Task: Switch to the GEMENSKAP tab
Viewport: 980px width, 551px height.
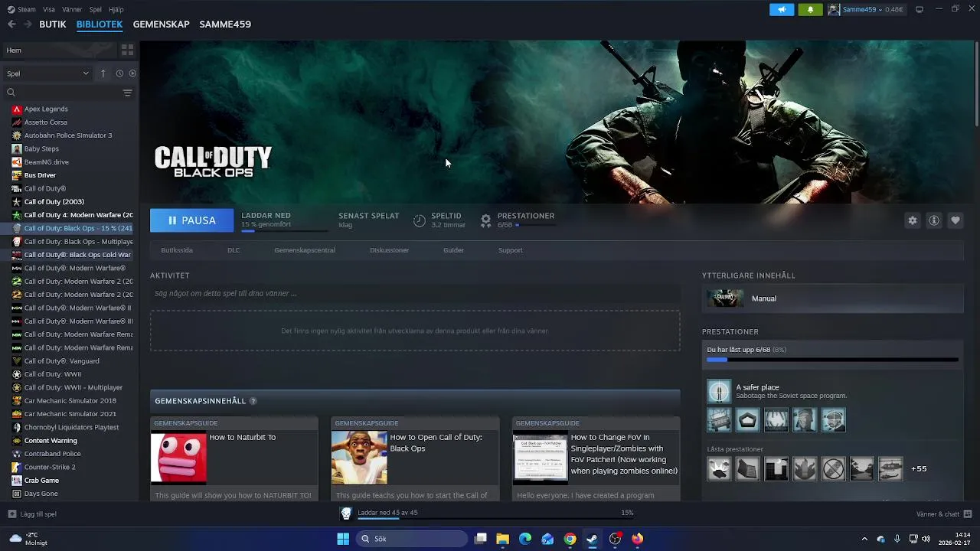Action: tap(161, 24)
